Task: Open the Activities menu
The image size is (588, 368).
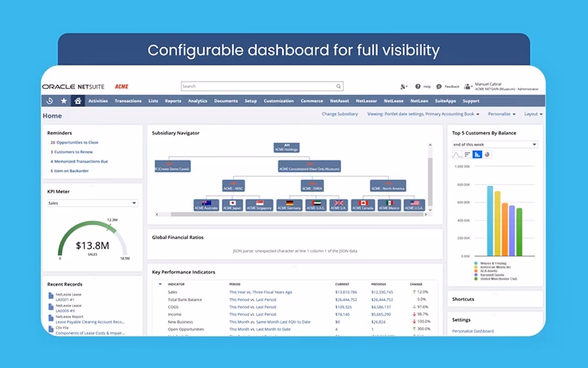Action: pos(98,101)
